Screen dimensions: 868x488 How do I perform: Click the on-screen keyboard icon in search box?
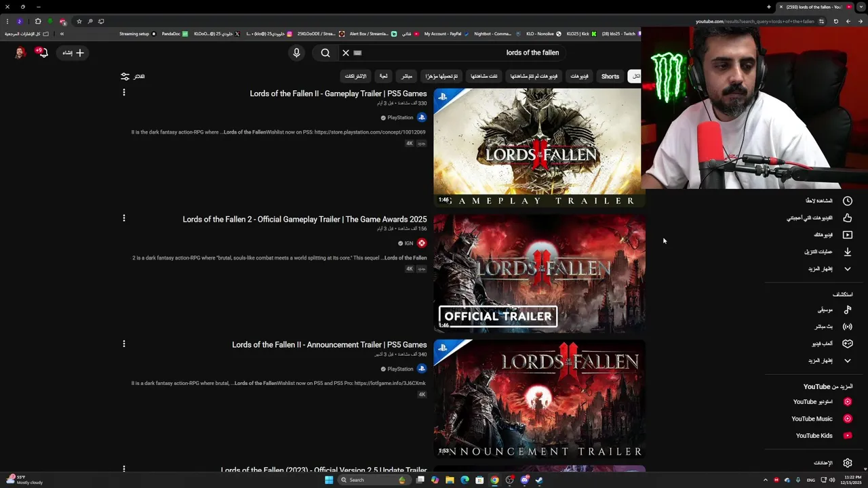pos(357,53)
